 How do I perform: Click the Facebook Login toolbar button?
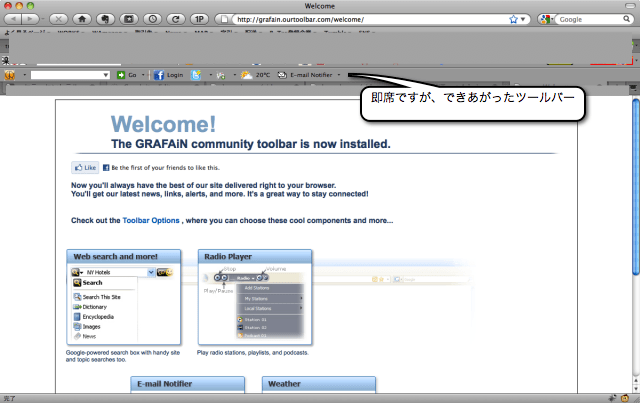[x=168, y=75]
